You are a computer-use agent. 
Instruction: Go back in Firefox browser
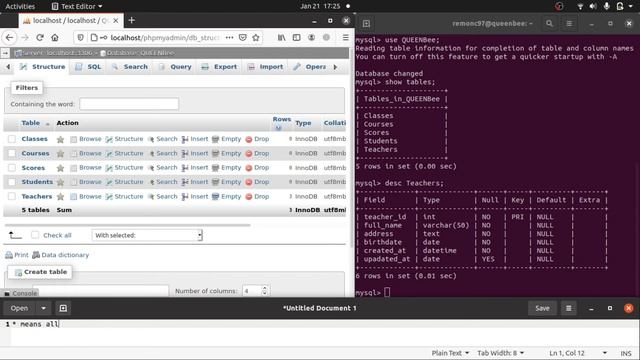point(9,38)
